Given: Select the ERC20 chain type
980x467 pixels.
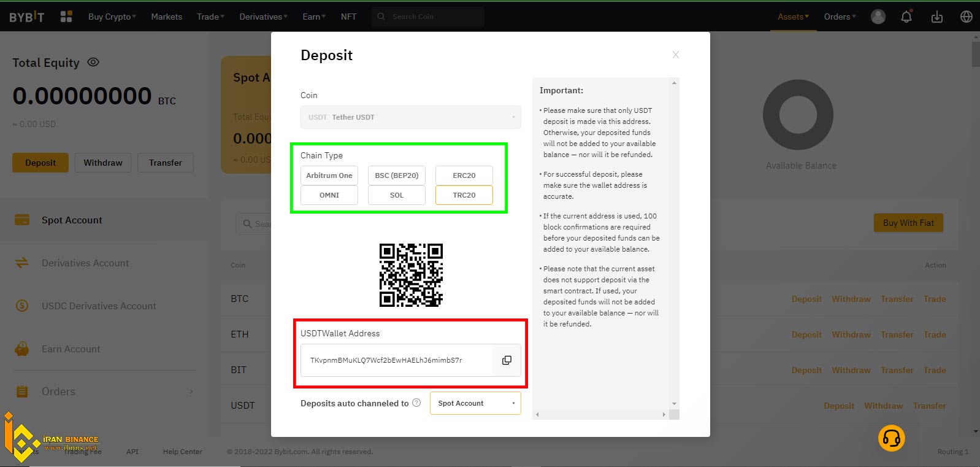Looking at the screenshot, I should (464, 176).
